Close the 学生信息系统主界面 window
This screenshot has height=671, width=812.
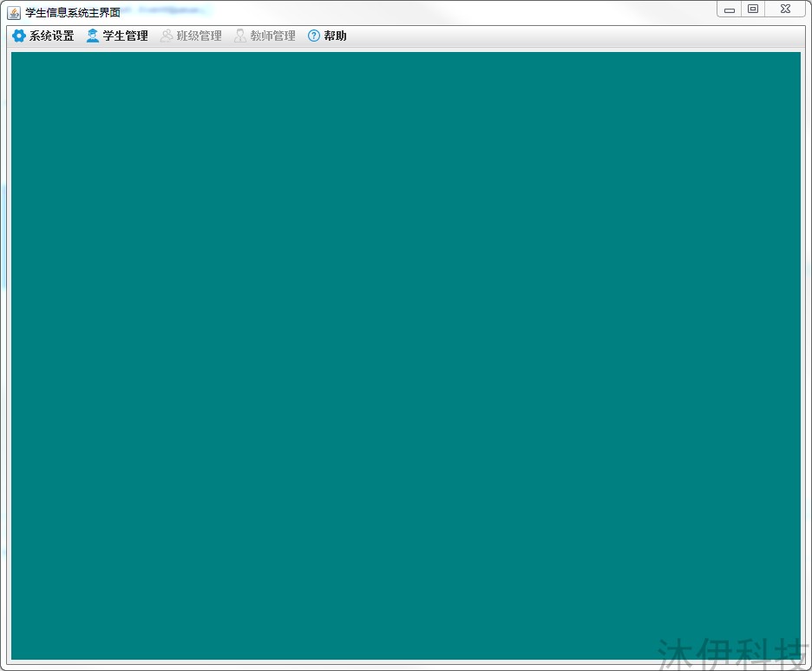click(785, 10)
